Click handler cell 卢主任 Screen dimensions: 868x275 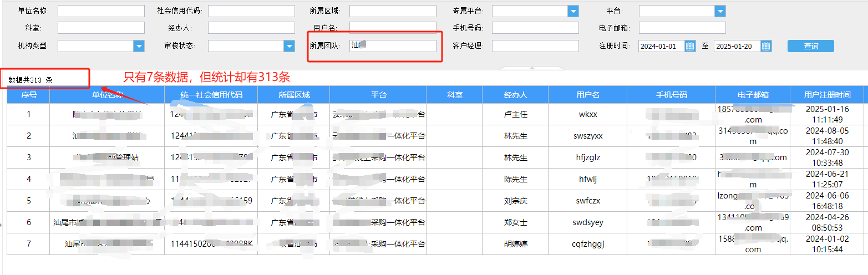point(515,114)
